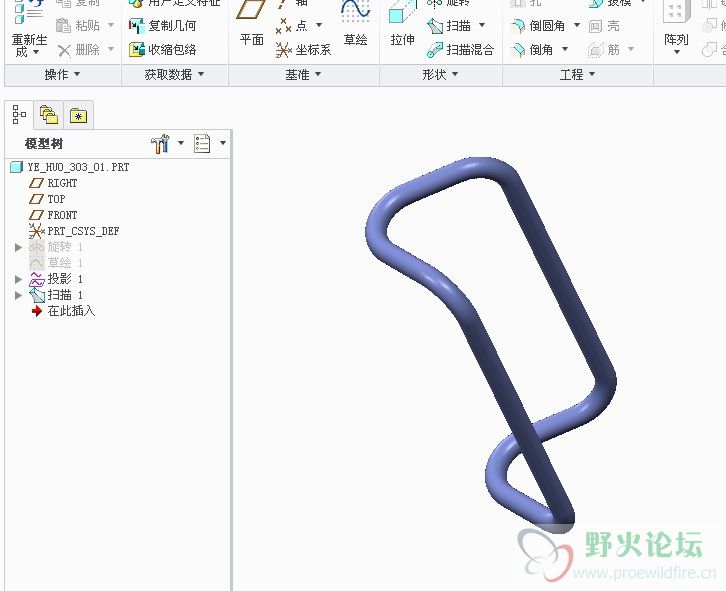Select the 扫描 1 sweep feature
Image resolution: width=726 pixels, height=591 pixels.
tap(56, 295)
